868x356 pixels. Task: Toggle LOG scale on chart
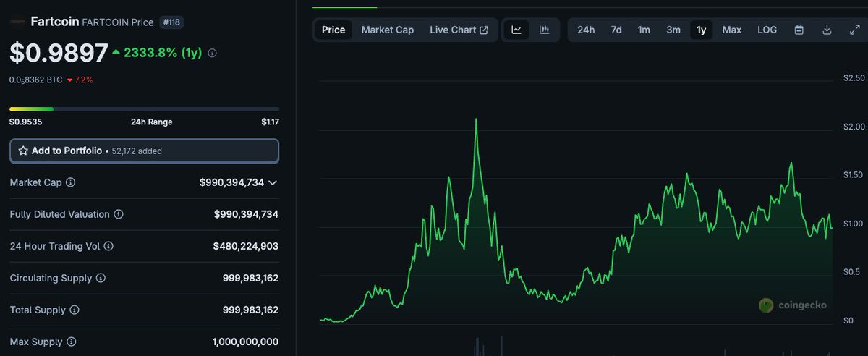point(767,30)
